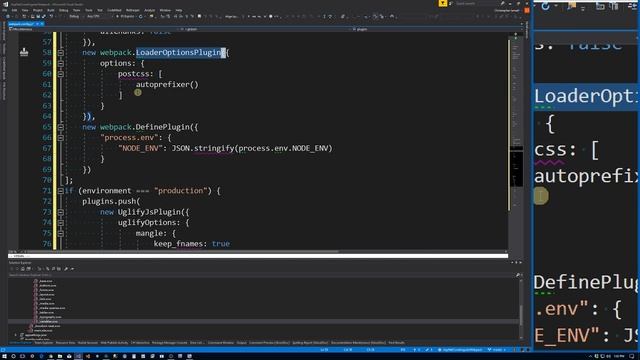
Task: Click the Solution Explorer search magnifier icon
Action: tap(518, 275)
